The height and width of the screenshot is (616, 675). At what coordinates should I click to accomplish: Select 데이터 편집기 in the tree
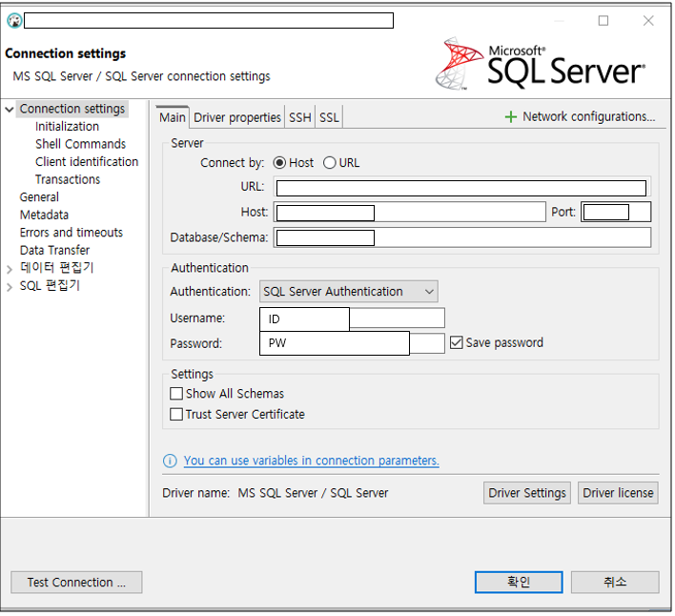pos(56,268)
